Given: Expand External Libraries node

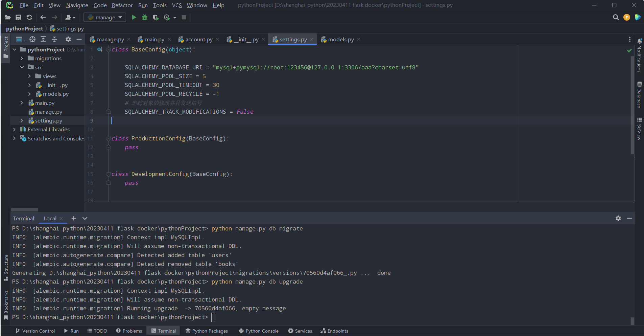Looking at the screenshot, I should tap(14, 129).
